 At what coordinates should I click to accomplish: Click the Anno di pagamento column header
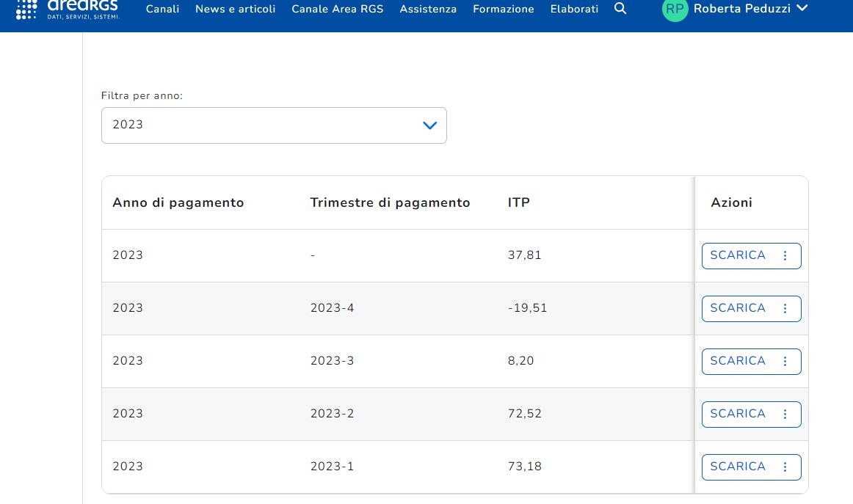coord(178,203)
